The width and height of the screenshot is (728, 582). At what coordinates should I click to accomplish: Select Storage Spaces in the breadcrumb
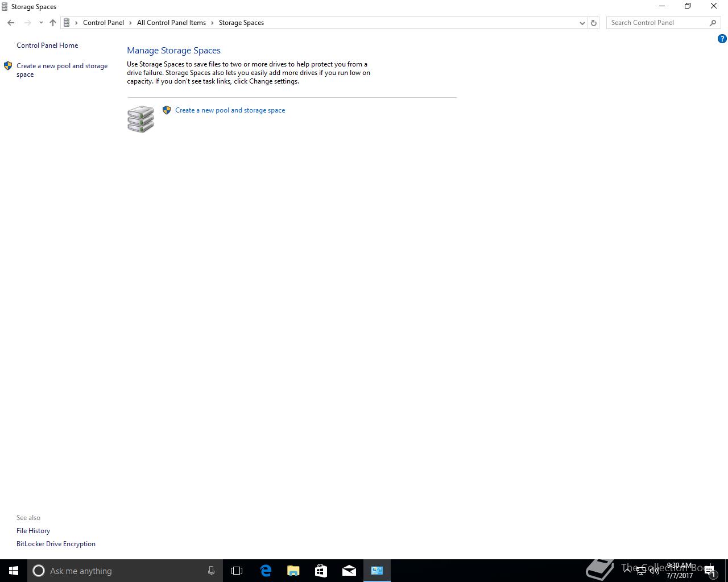pos(241,23)
